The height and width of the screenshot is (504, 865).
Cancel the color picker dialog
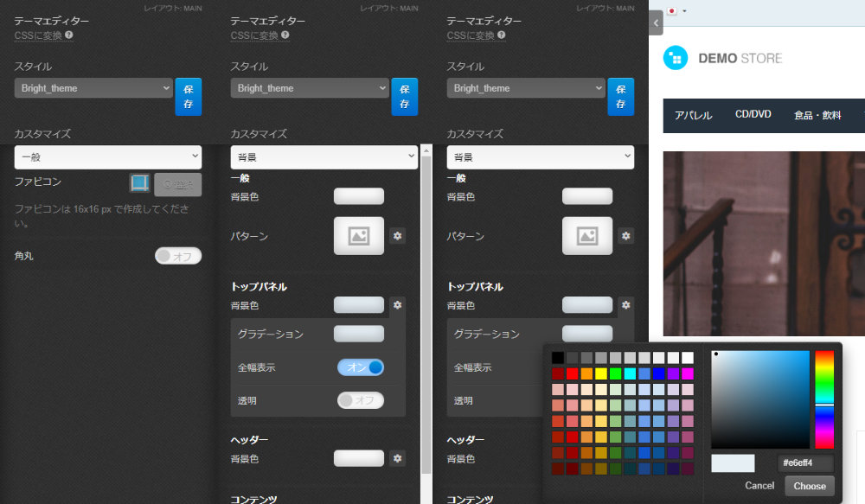point(759,485)
